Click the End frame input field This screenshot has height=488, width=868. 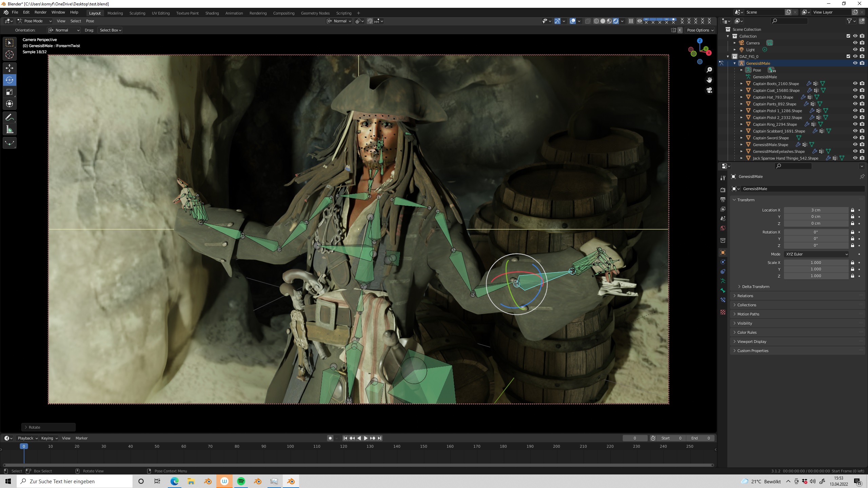point(701,438)
